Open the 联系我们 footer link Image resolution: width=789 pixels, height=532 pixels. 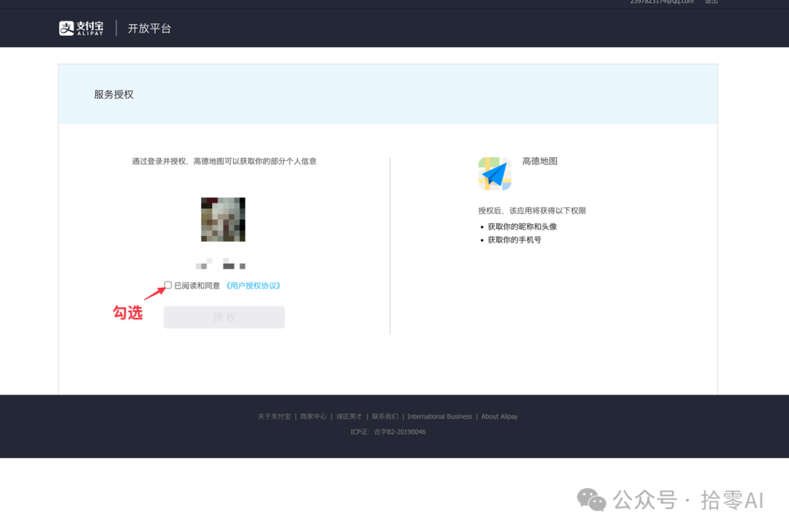point(385,417)
